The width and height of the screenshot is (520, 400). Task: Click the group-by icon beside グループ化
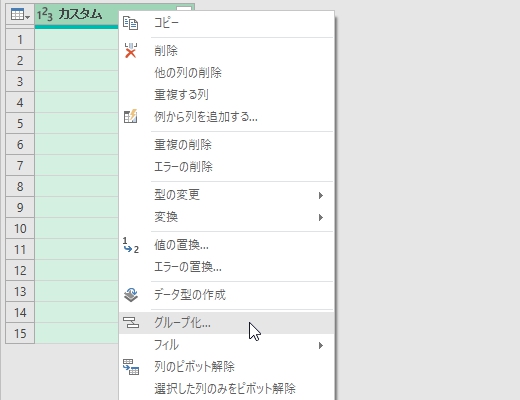pyautogui.click(x=131, y=323)
